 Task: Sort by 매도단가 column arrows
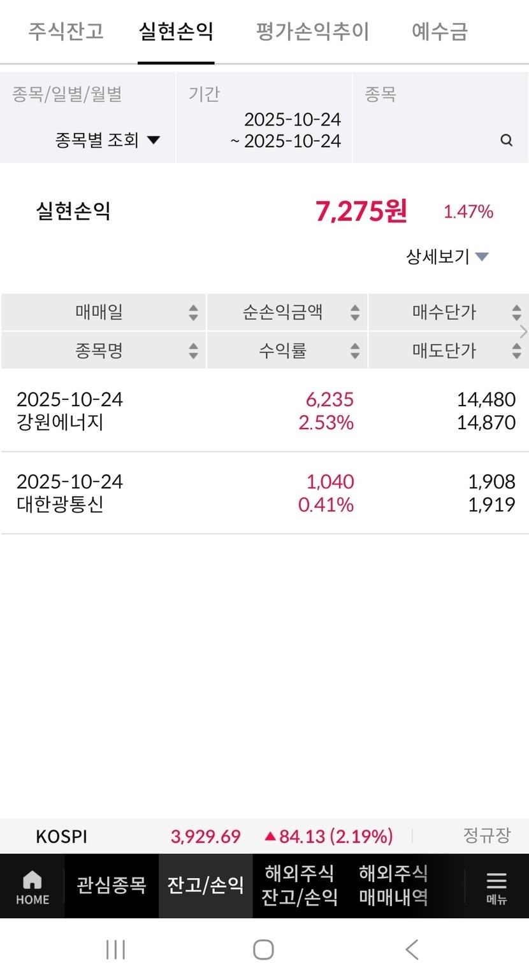516,351
